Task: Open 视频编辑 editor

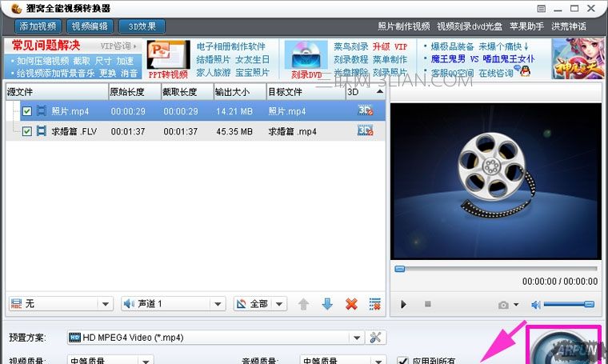Action: (x=90, y=26)
